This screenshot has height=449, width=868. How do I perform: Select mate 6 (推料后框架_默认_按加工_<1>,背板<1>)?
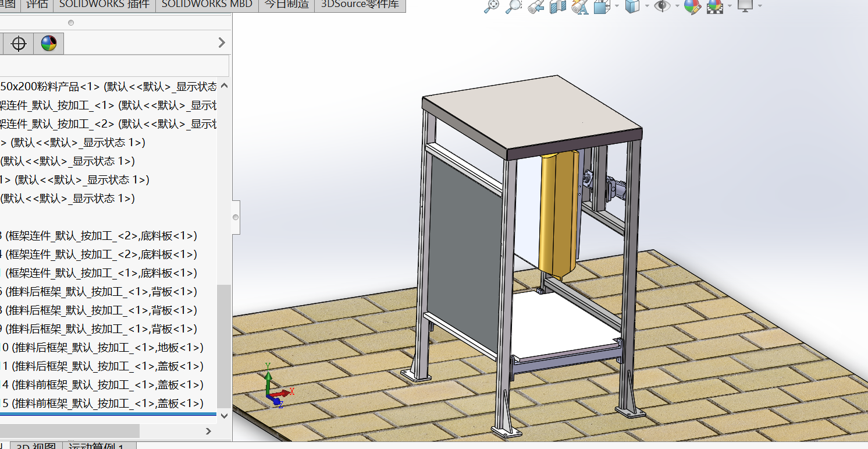click(99, 292)
